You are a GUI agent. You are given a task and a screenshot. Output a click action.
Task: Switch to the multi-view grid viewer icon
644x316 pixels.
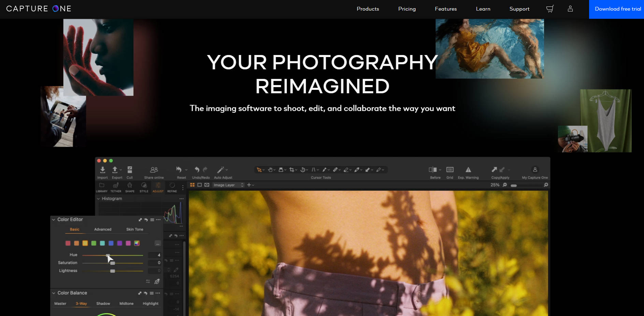click(192, 185)
